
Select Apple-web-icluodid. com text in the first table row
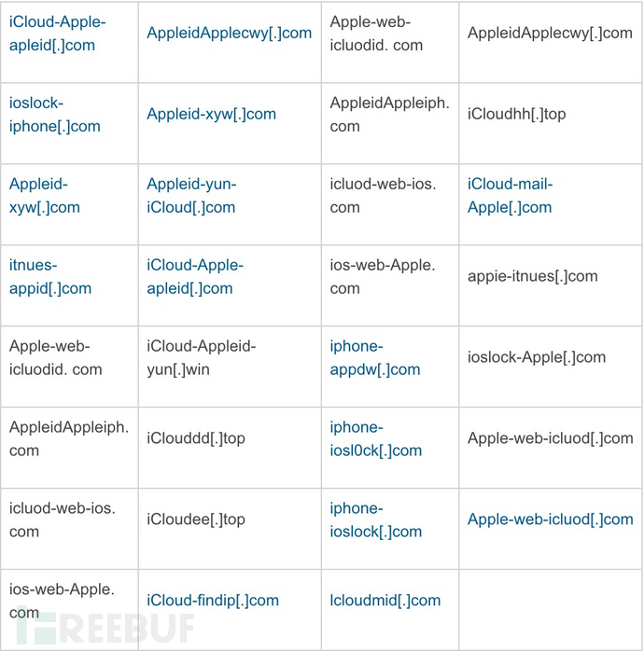[376, 34]
